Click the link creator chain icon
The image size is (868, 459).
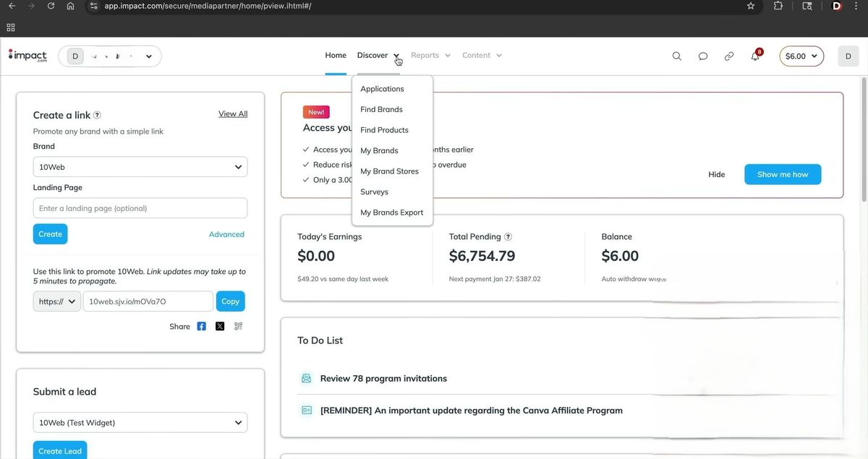point(728,56)
